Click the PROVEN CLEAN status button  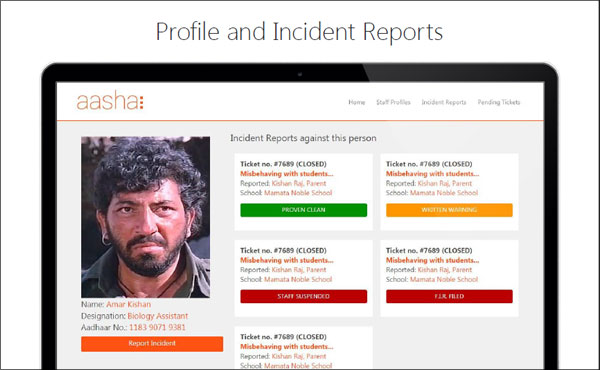[x=303, y=210]
